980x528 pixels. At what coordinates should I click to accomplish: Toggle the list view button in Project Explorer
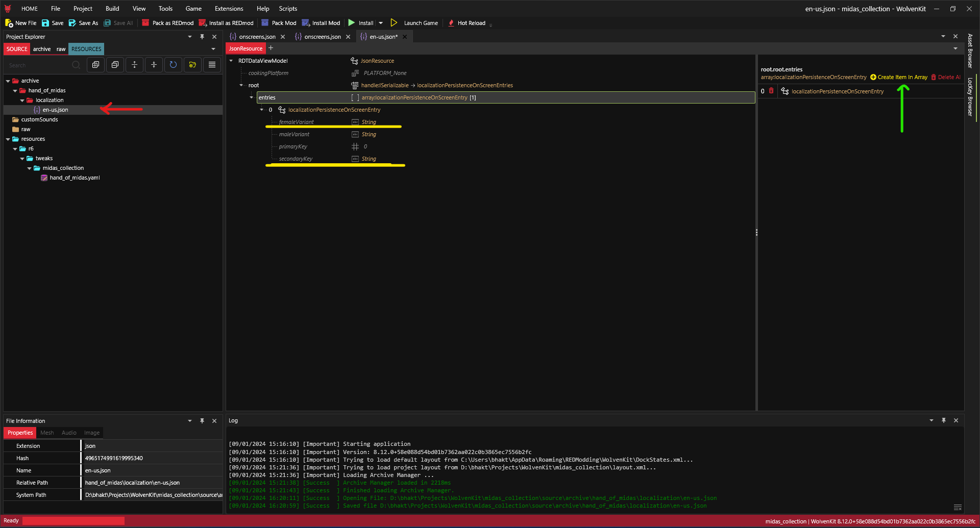click(212, 65)
